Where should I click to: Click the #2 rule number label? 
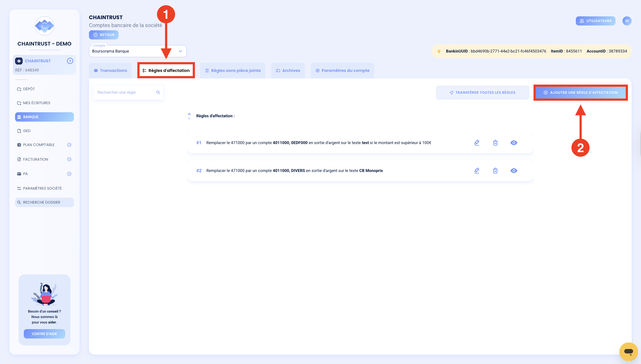[199, 171]
